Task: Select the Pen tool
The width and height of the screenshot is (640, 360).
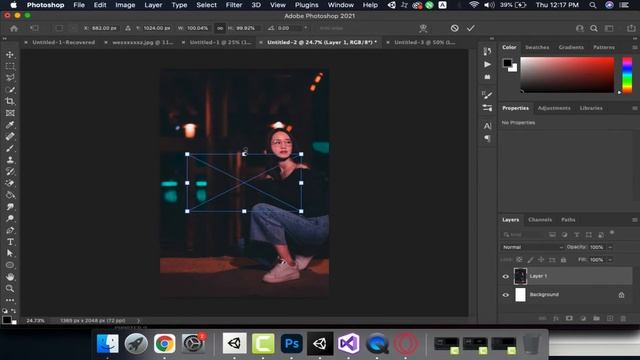Action: pos(10,230)
